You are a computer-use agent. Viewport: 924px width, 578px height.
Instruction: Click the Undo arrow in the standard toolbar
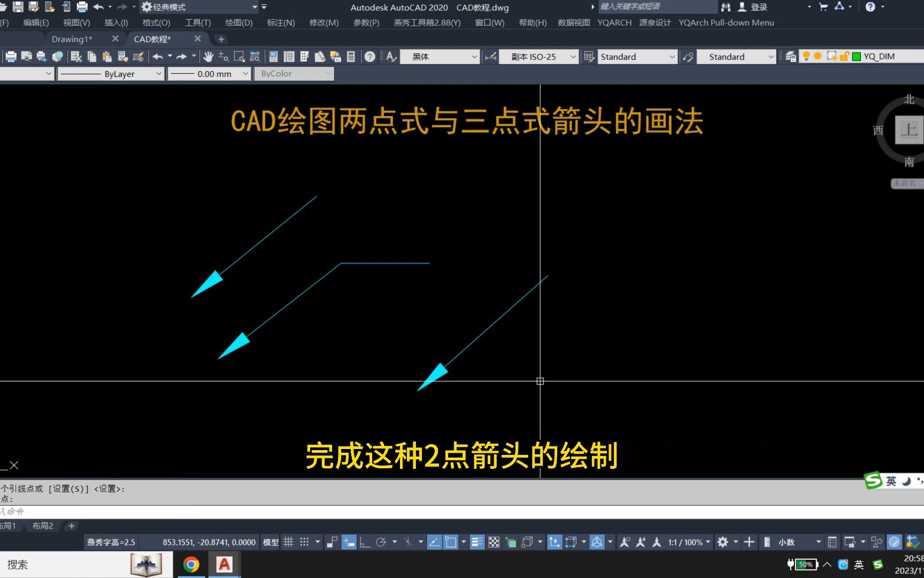pos(158,57)
